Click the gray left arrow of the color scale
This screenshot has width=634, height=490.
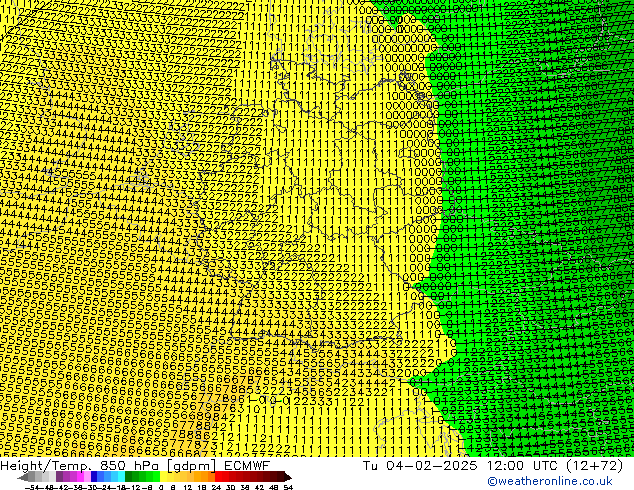tap(22, 477)
